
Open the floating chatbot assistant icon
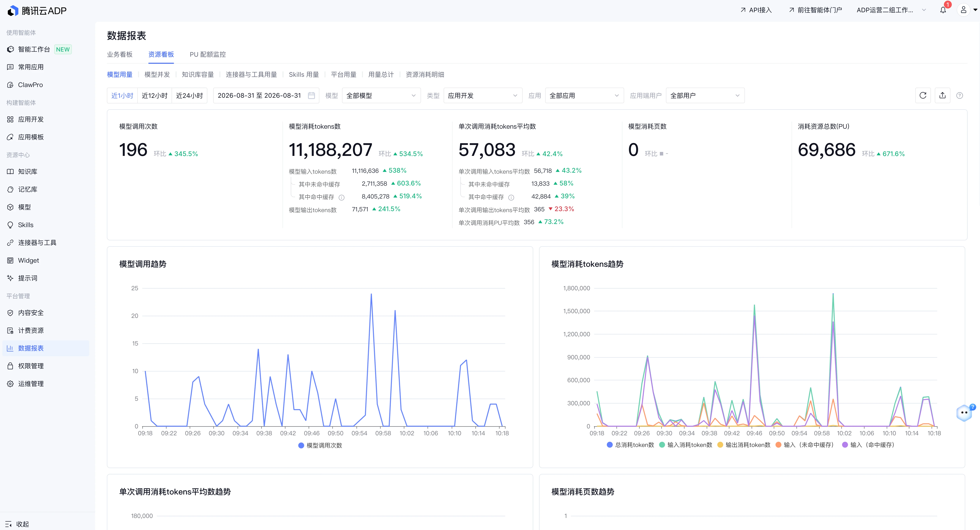pyautogui.click(x=964, y=412)
